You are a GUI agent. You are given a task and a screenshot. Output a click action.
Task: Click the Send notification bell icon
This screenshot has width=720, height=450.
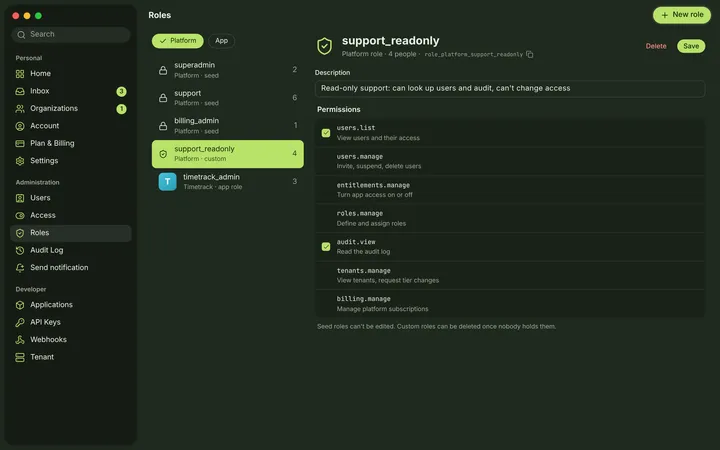(x=20, y=268)
